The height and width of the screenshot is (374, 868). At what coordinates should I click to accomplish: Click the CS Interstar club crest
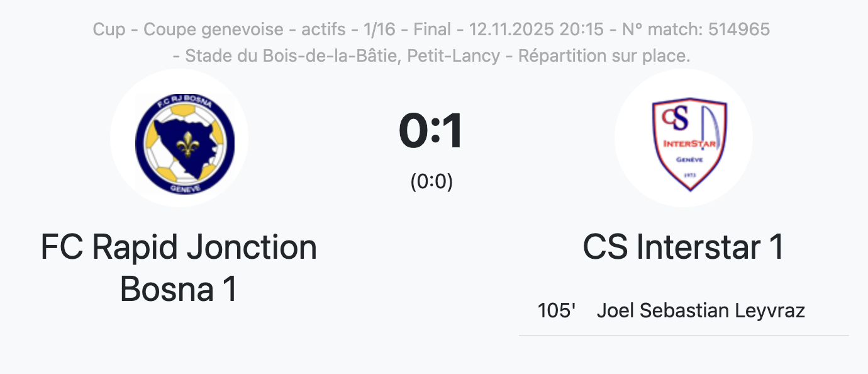(684, 138)
